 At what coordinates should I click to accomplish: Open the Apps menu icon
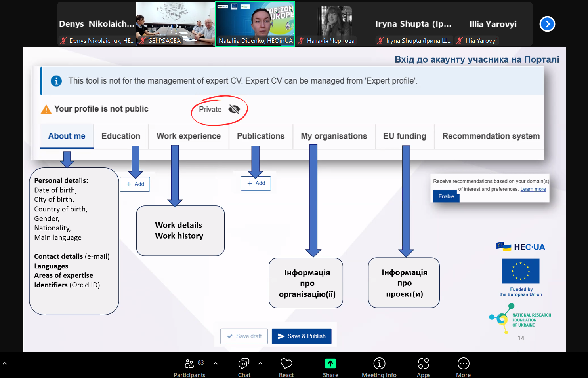pyautogui.click(x=423, y=363)
